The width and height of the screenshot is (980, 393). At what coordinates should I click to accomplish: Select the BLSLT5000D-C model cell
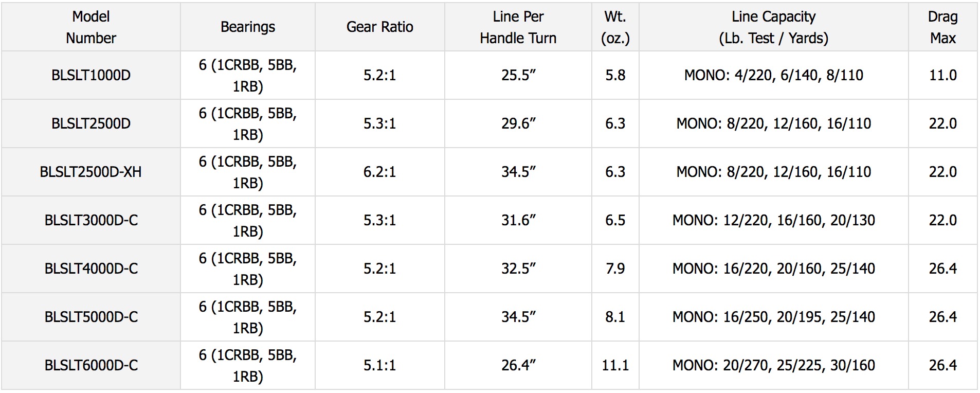click(x=91, y=317)
